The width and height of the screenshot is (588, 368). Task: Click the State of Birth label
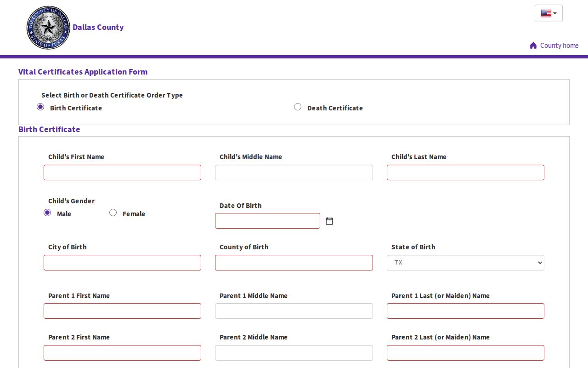(413, 247)
